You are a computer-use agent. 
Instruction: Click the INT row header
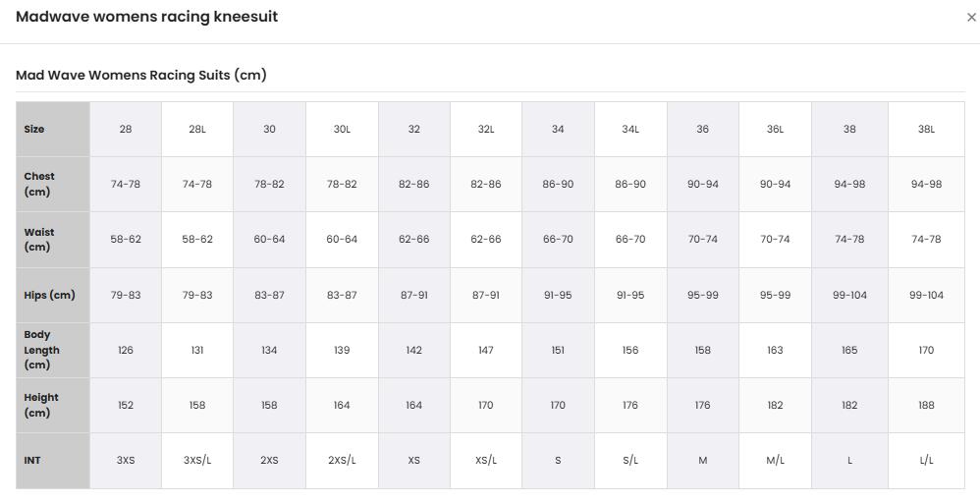[53, 461]
